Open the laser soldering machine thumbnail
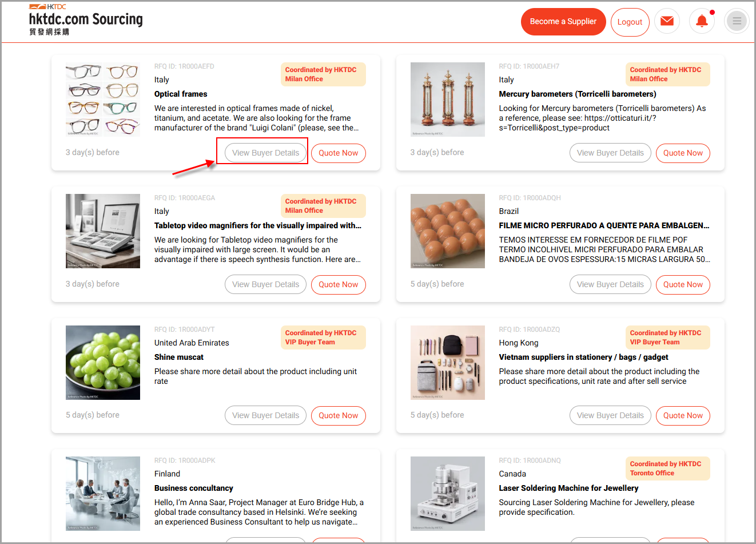This screenshot has width=756, height=544. pos(448,494)
